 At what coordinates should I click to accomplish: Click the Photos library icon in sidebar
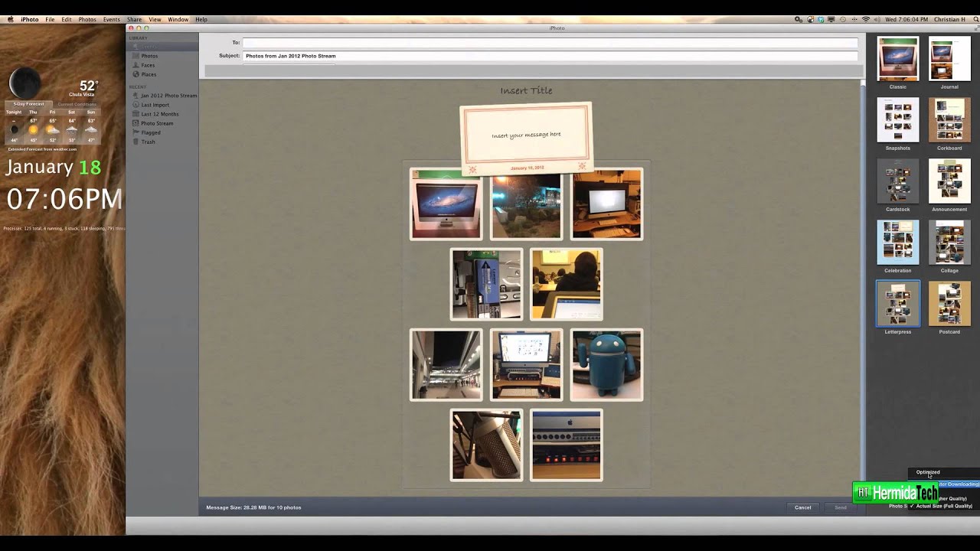pyautogui.click(x=136, y=56)
